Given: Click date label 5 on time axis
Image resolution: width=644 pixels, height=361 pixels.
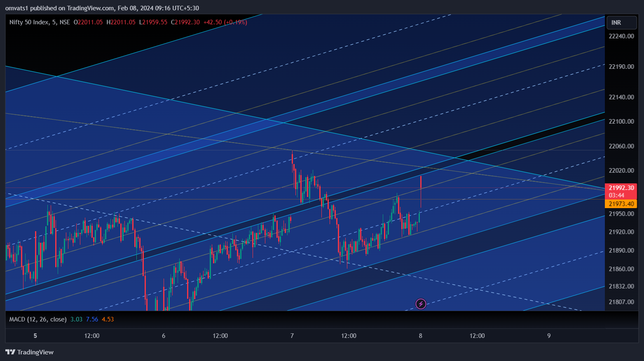Looking at the screenshot, I should coord(35,336).
